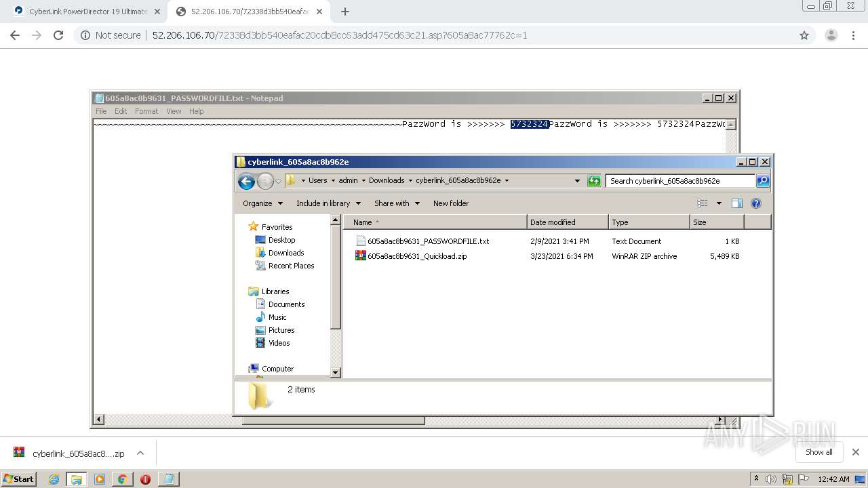
Task: Open the Include in library dropdown
Action: pos(328,203)
